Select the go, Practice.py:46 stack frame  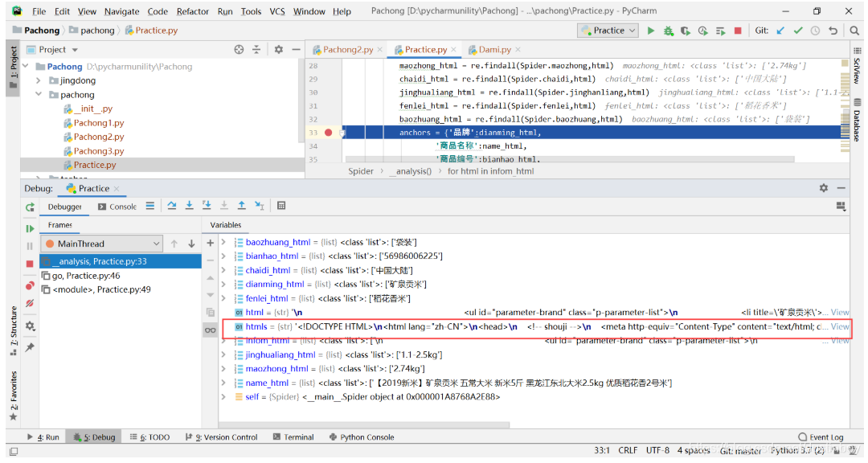pos(86,276)
